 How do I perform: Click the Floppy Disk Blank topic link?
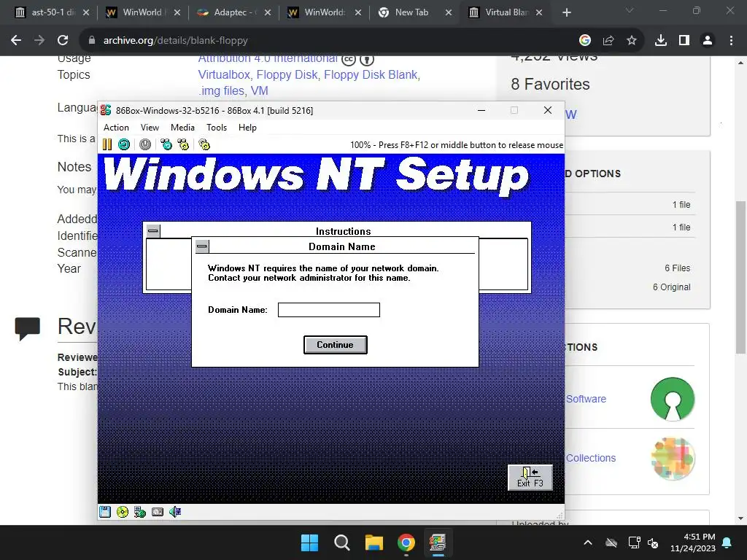click(x=371, y=75)
